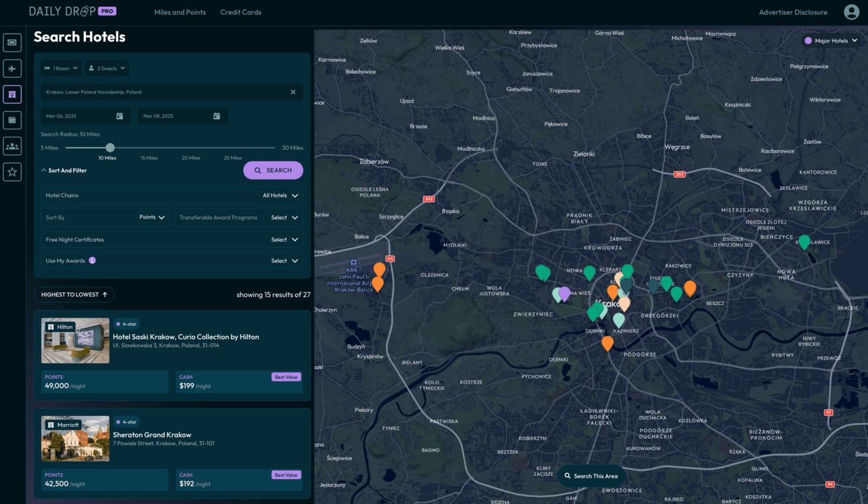This screenshot has width=868, height=504.
Task: Select the $199 cash per night option
Action: (x=239, y=382)
